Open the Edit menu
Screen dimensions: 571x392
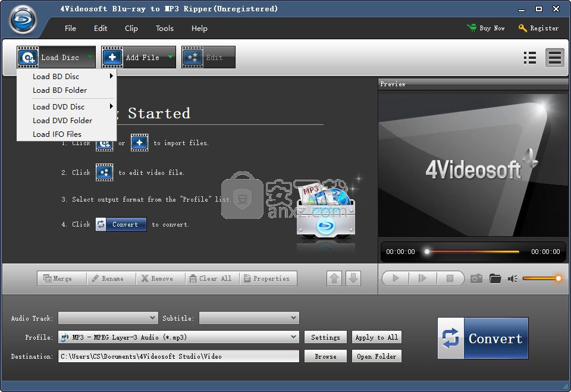pyautogui.click(x=101, y=29)
